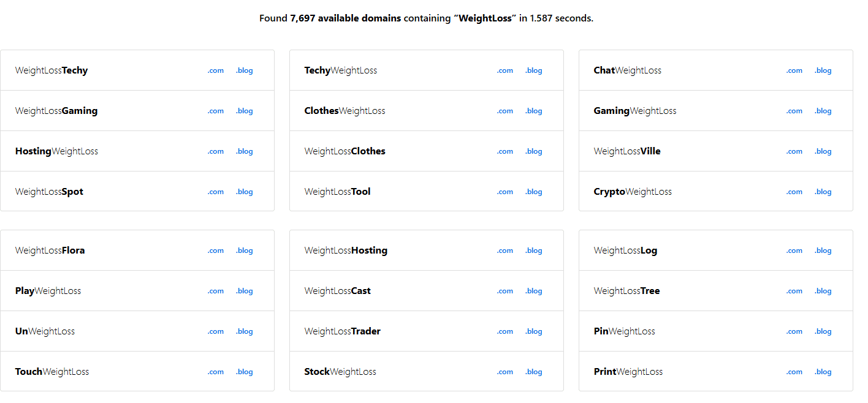Open .com for ChatWeightLoss
The height and width of the screenshot is (403, 868).
coord(794,70)
